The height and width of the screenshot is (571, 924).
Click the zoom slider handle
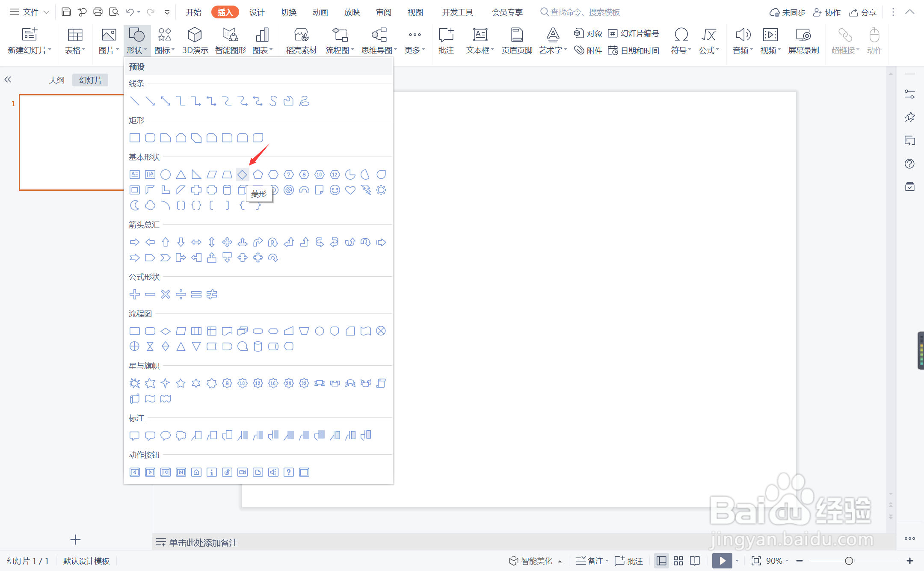click(x=849, y=561)
